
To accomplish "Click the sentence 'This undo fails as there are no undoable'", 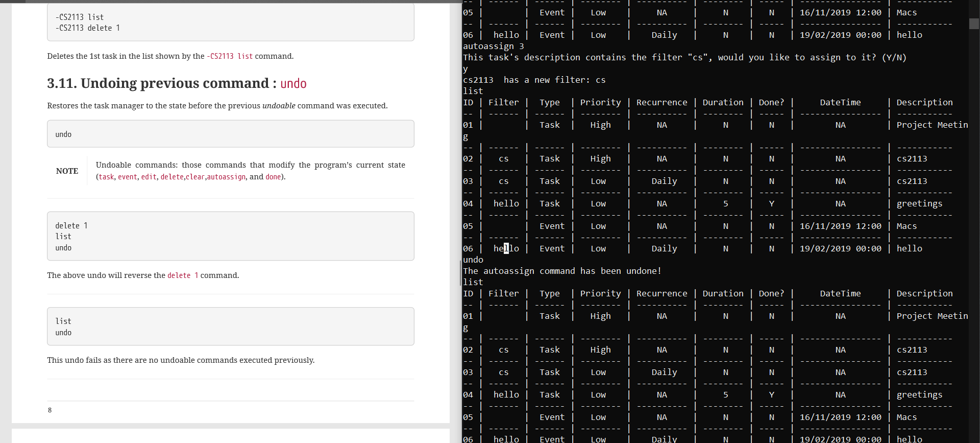I will click(181, 360).
